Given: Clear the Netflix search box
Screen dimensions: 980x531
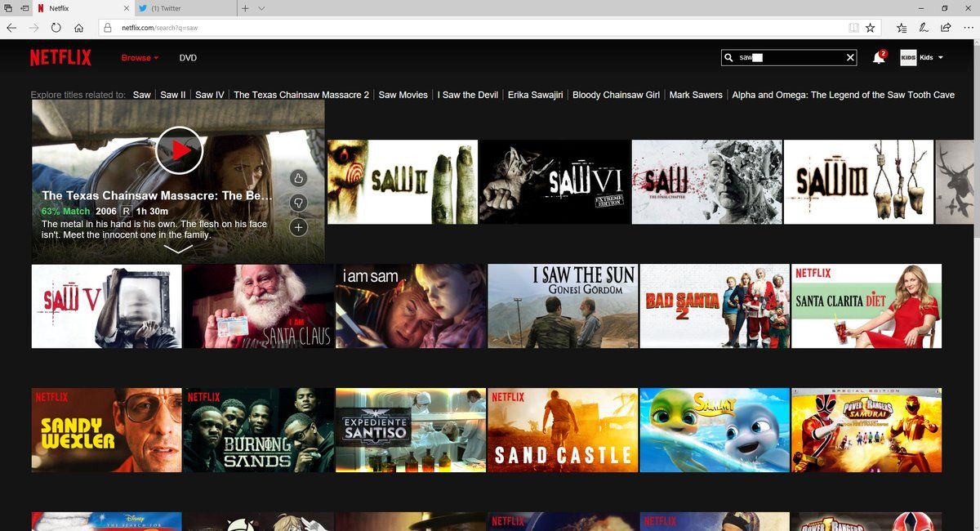Looking at the screenshot, I should tap(850, 58).
